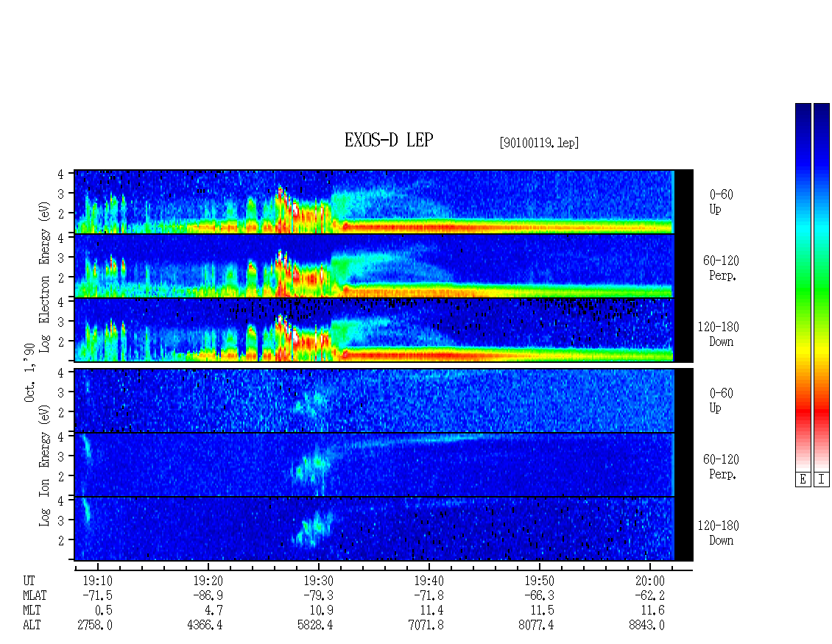
Task: Click the UT row label
Action: 29,581
